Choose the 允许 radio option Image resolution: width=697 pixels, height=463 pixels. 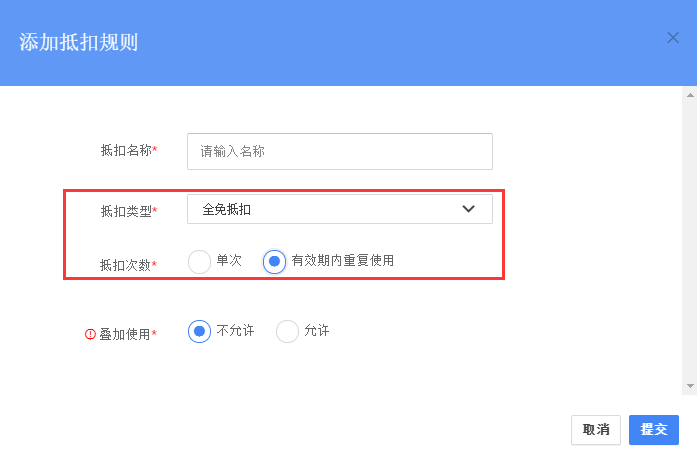pos(287,331)
